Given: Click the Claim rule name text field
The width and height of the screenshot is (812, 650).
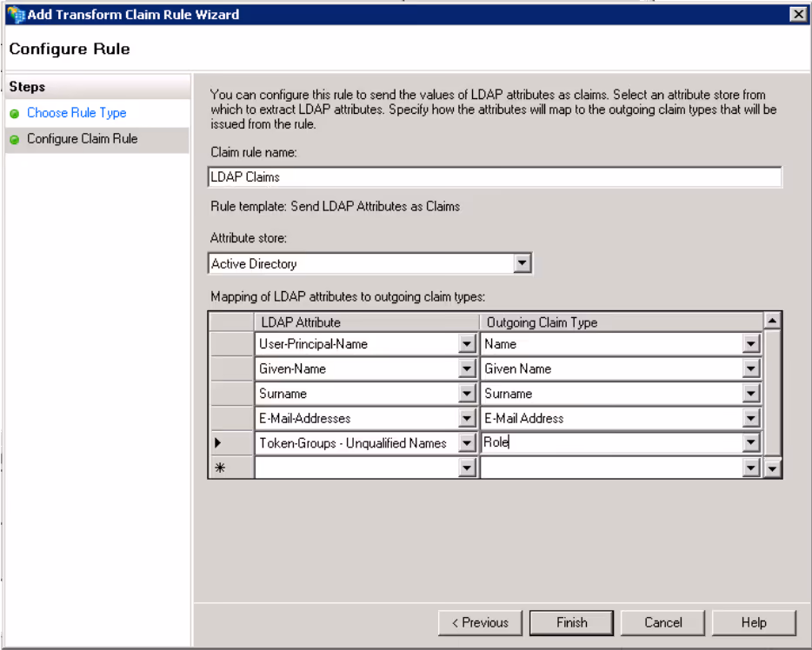Looking at the screenshot, I should click(x=495, y=177).
